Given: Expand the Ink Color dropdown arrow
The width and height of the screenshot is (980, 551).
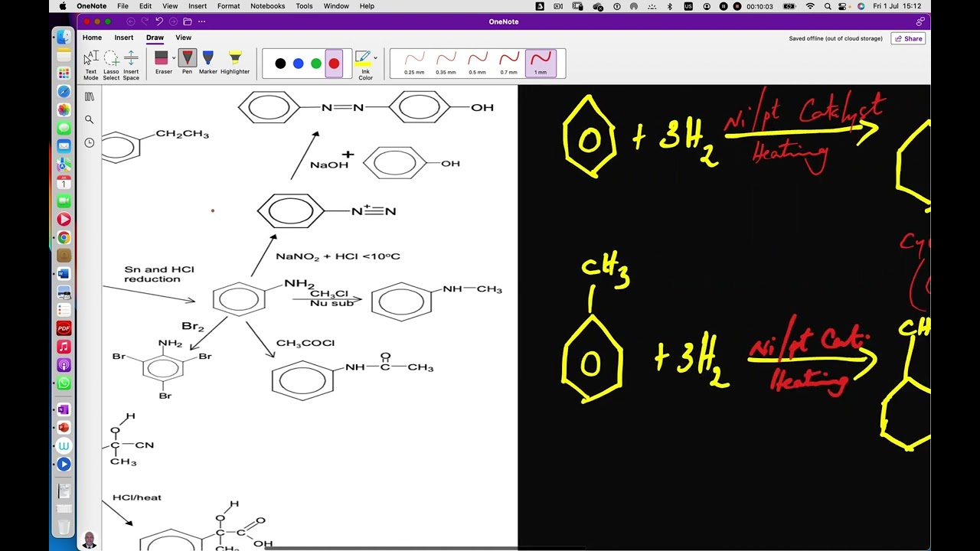Looking at the screenshot, I should tap(375, 58).
